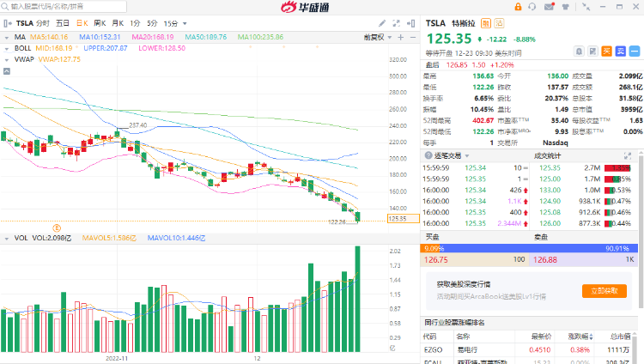Click the bid price 126.75
This screenshot has height=364, width=644.
pyautogui.click(x=435, y=259)
